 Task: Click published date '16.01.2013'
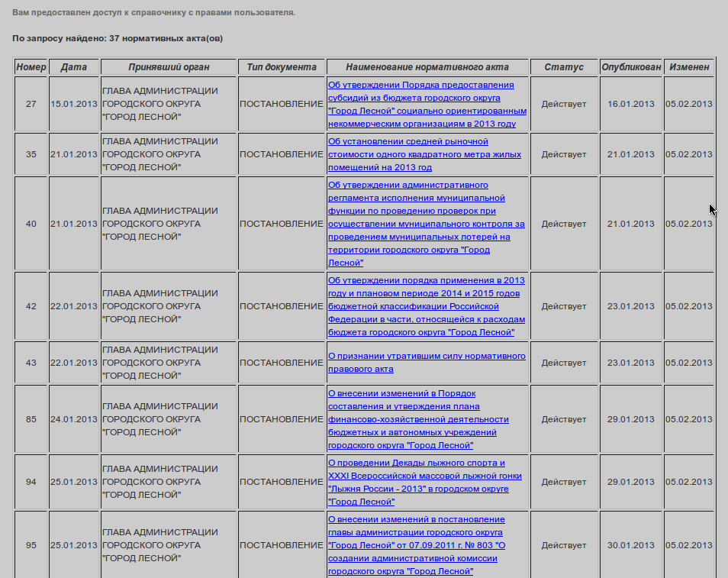(x=631, y=104)
